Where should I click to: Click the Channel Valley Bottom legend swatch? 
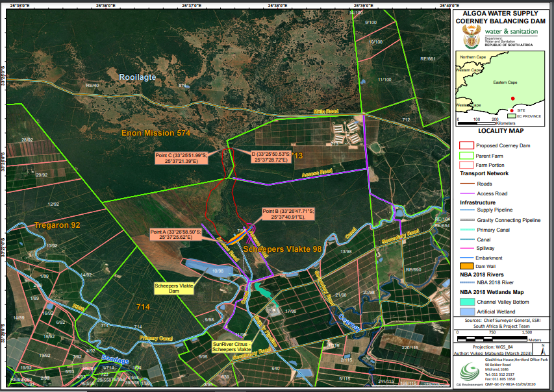coord(467,302)
